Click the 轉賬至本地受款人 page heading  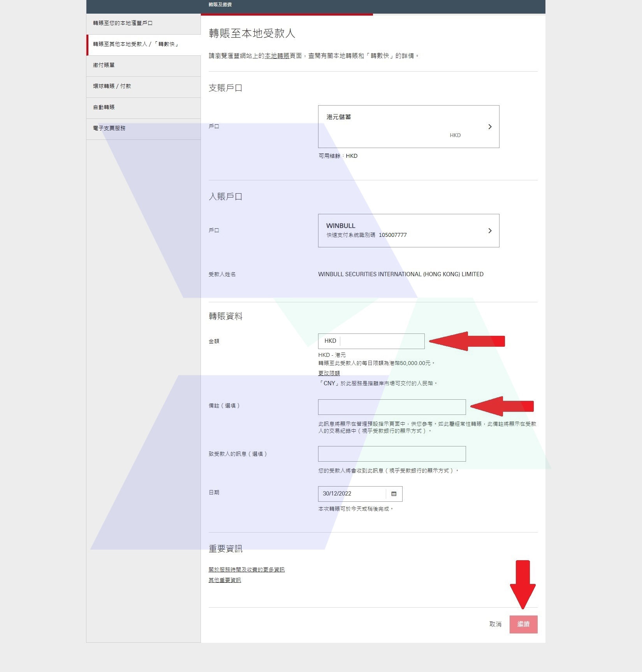pos(252,34)
